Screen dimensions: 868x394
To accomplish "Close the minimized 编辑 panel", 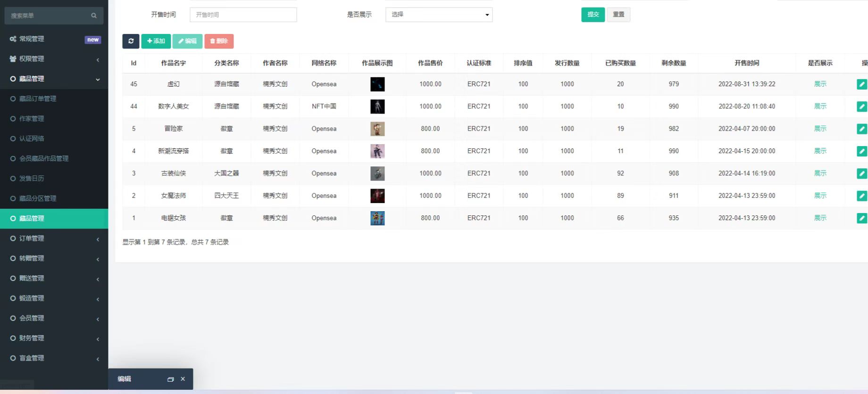I will [x=183, y=379].
